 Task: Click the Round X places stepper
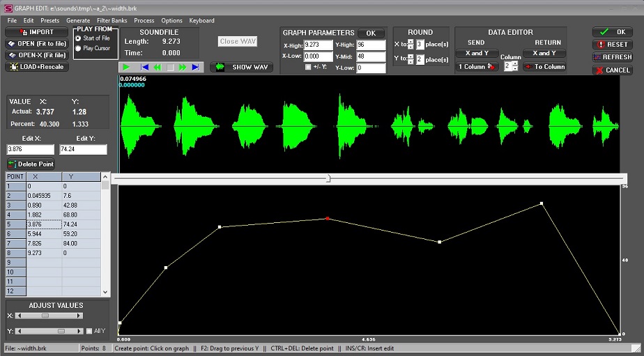[411, 45]
